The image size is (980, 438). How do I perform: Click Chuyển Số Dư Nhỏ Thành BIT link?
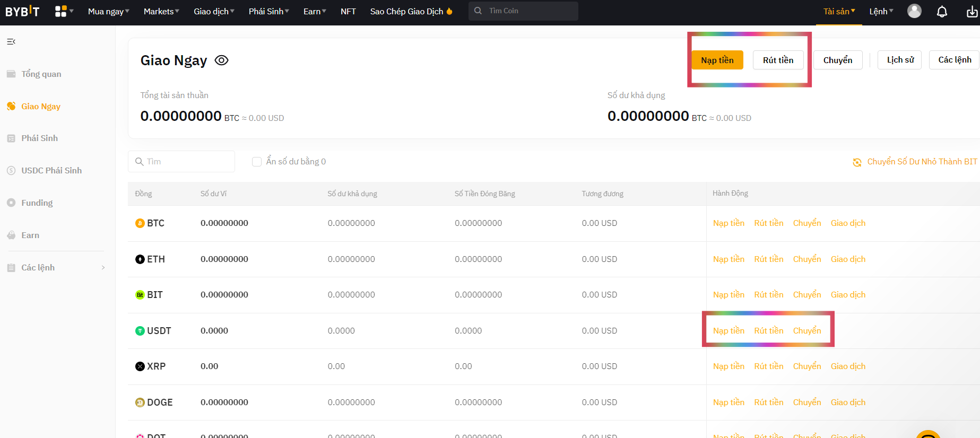(922, 162)
